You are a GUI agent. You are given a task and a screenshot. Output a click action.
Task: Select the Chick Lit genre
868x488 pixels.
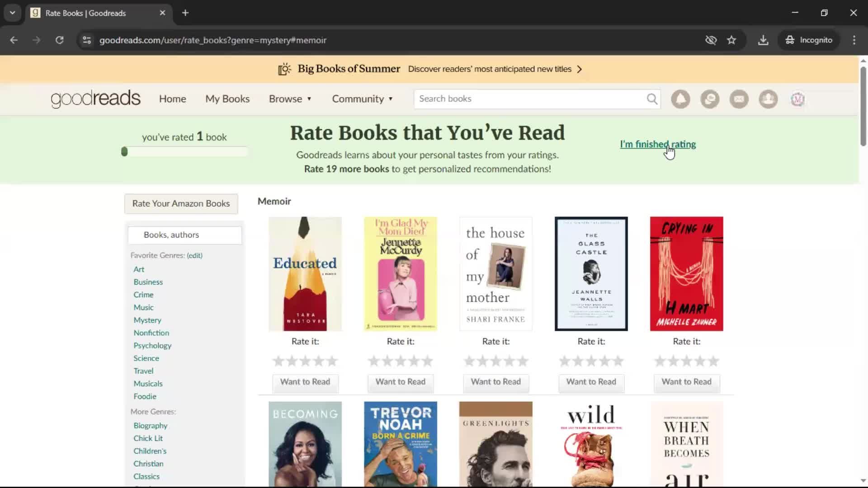pos(148,438)
